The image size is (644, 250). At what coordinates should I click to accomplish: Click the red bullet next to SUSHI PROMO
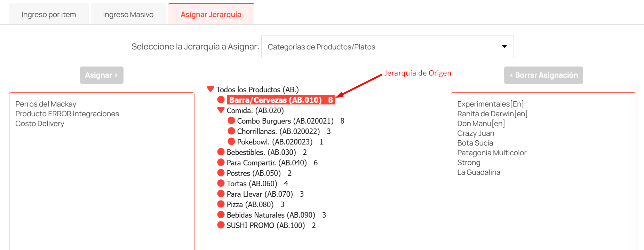click(x=221, y=225)
